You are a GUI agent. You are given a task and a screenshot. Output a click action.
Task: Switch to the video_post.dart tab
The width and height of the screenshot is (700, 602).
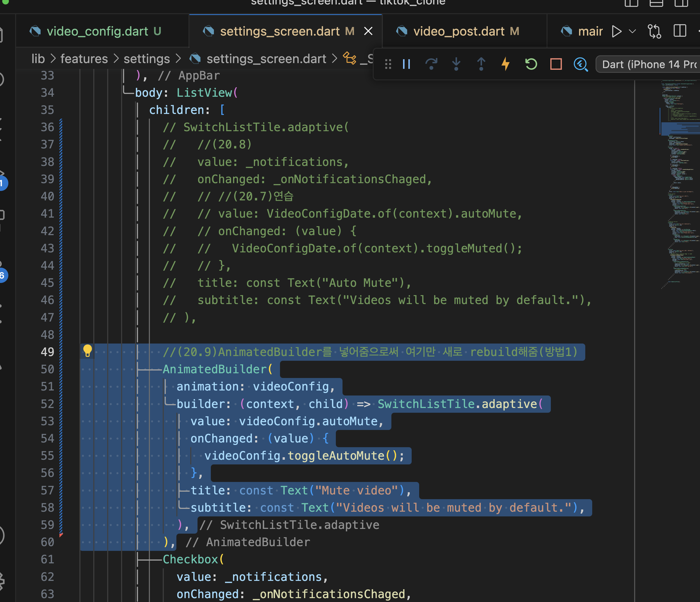tap(459, 31)
